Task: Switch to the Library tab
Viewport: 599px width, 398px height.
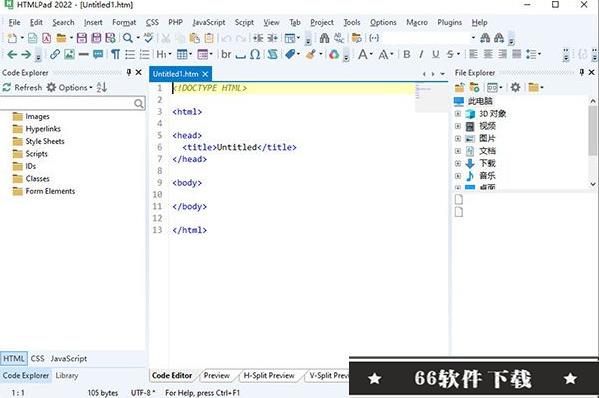Action: (67, 375)
